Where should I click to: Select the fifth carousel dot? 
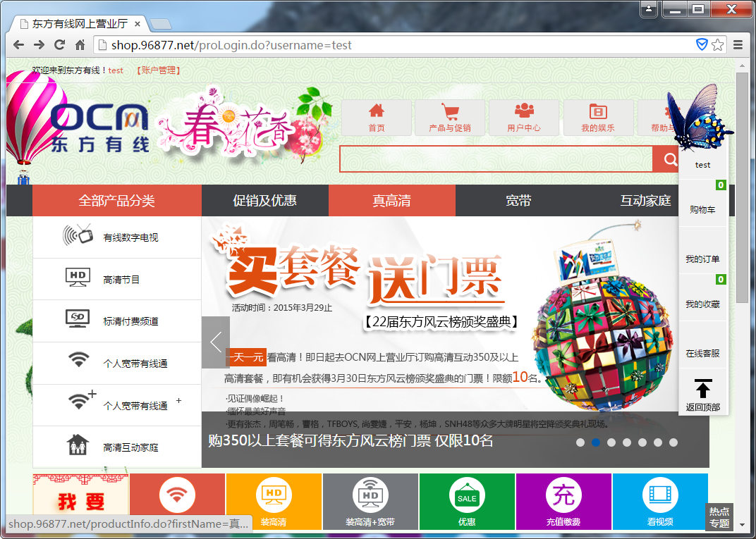642,442
